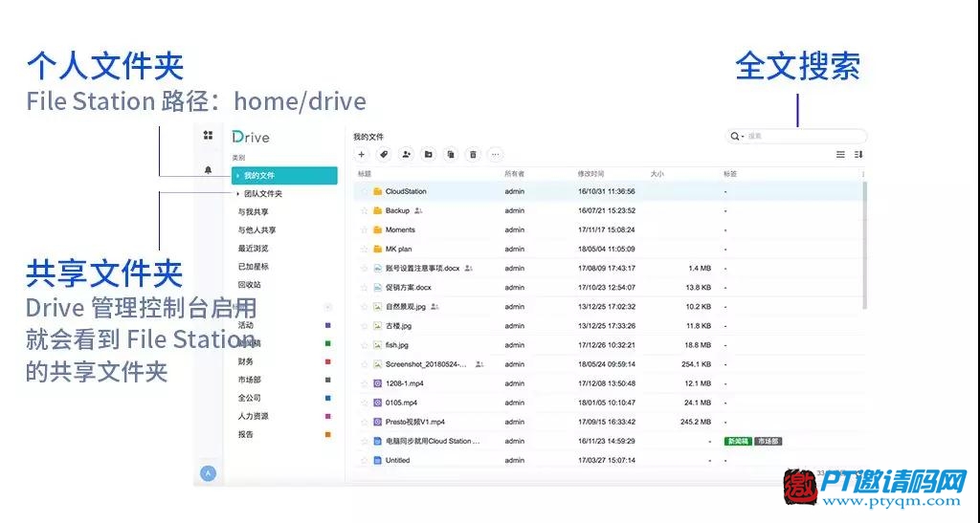Image resolution: width=980 pixels, height=523 pixels.
Task: Click modified time 17/12/26 10:32:21
Action: [606, 345]
